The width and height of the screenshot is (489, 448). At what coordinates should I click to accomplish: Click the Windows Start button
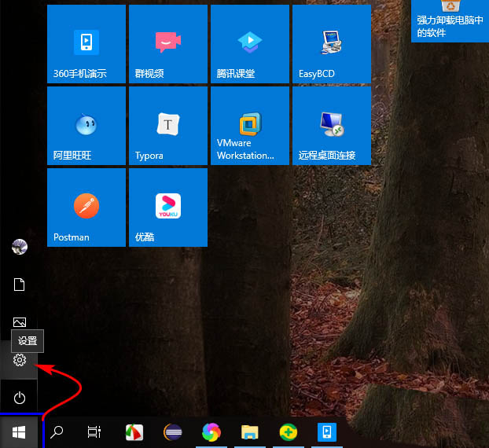click(19, 432)
